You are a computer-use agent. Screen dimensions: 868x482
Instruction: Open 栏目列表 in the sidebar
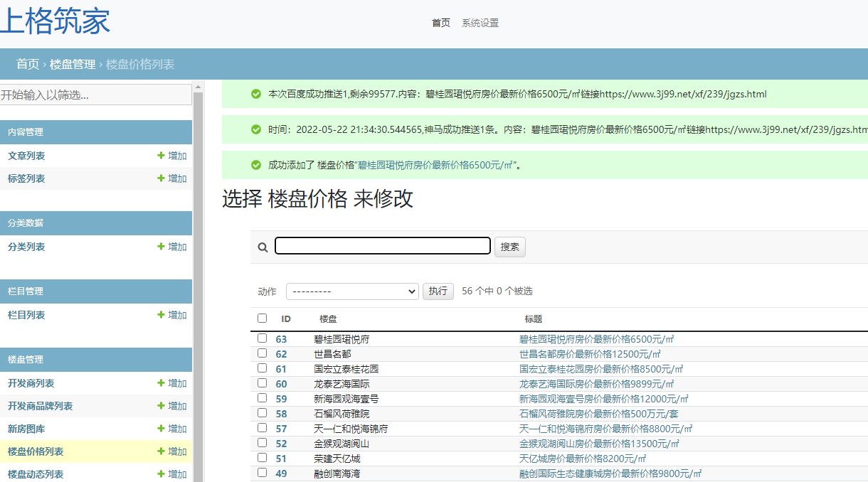26,315
